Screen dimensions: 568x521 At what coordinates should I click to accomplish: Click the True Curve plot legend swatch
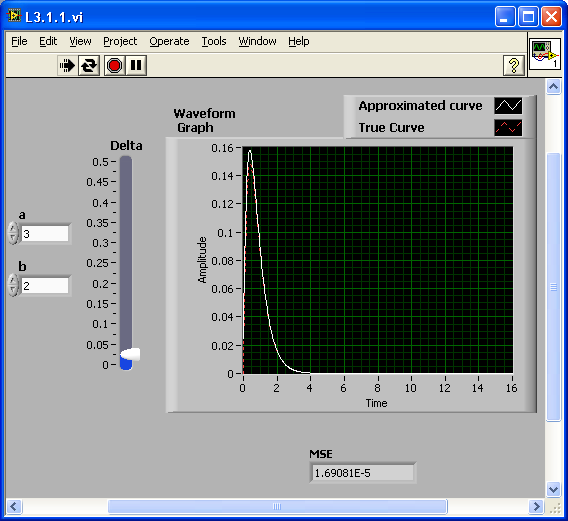coord(508,128)
